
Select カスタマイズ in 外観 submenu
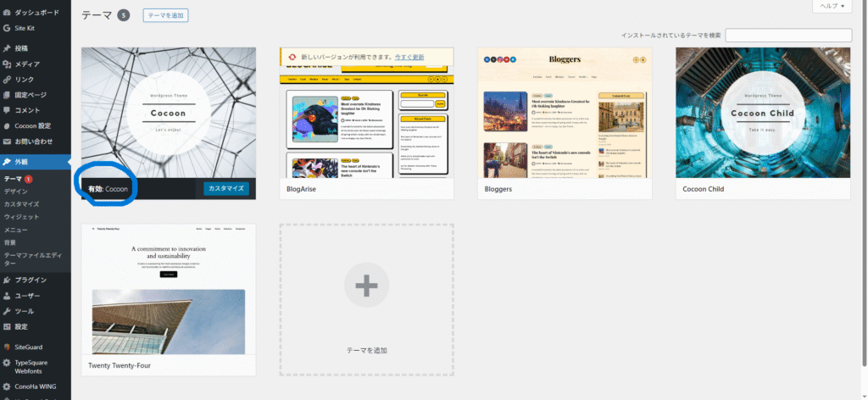[21, 204]
